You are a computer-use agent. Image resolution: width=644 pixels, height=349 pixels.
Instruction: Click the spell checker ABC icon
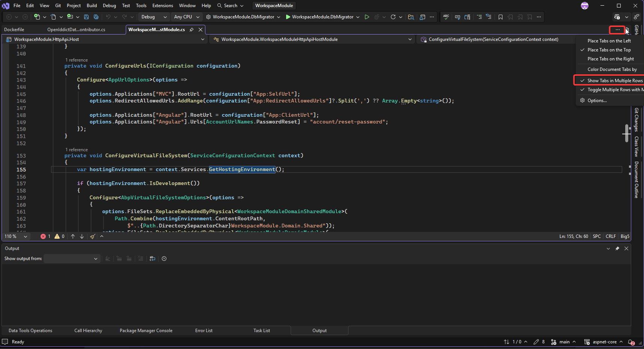pos(446,17)
